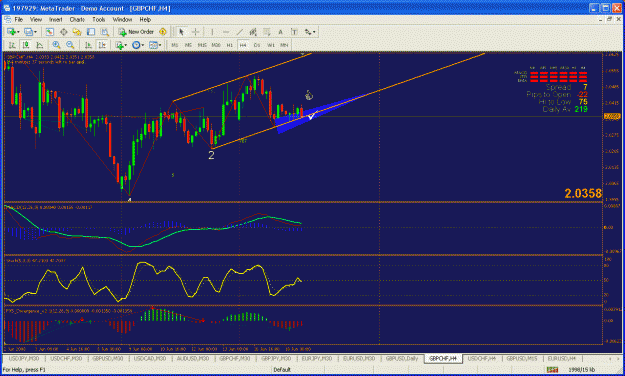The width and height of the screenshot is (625, 376).
Task: Select the M30 timeframe button
Action: pyautogui.click(x=216, y=45)
